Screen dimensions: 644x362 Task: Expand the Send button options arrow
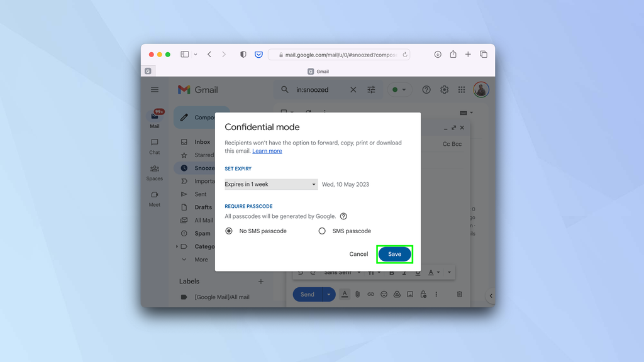pos(328,294)
